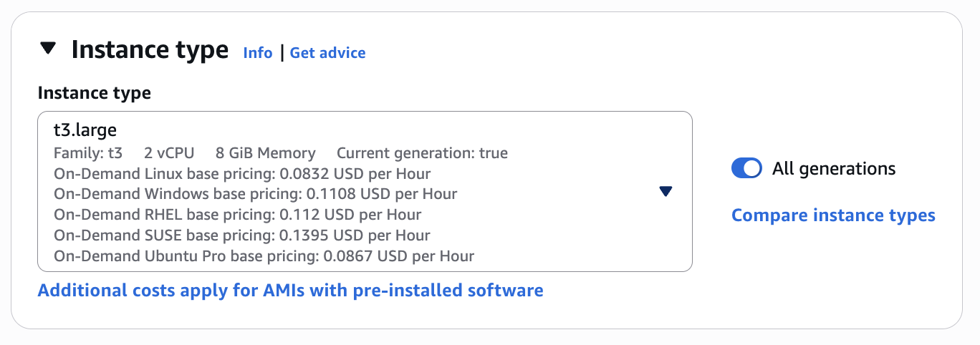Image resolution: width=980 pixels, height=345 pixels.
Task: Click the t3.large selected instance name
Action: pos(85,130)
